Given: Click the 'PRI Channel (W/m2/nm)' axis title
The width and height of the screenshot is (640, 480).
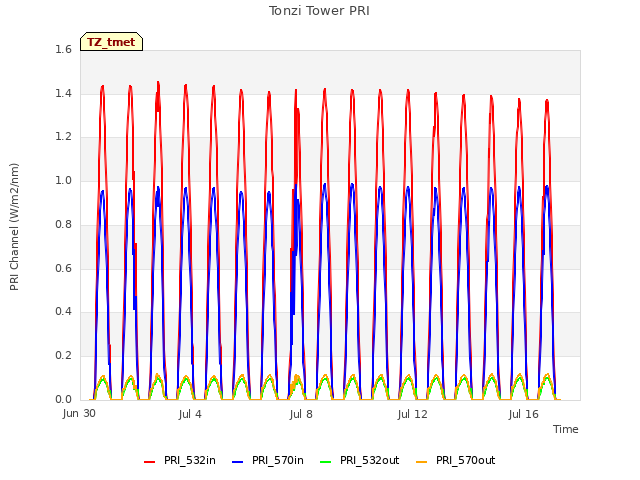Looking at the screenshot, I should click(14, 227).
